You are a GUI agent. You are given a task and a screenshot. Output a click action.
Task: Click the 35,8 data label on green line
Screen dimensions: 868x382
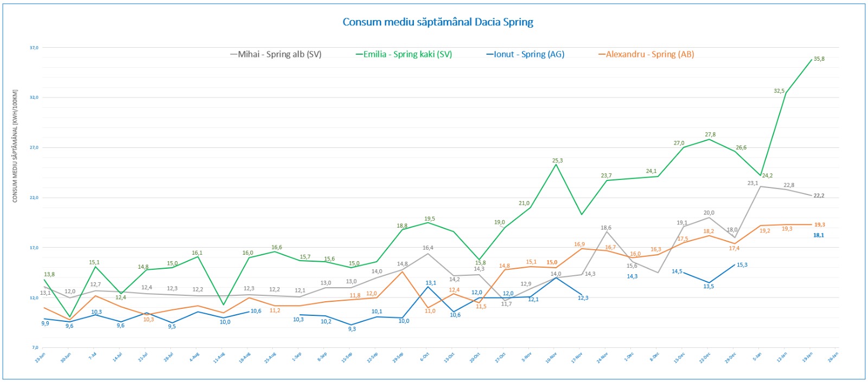point(819,59)
